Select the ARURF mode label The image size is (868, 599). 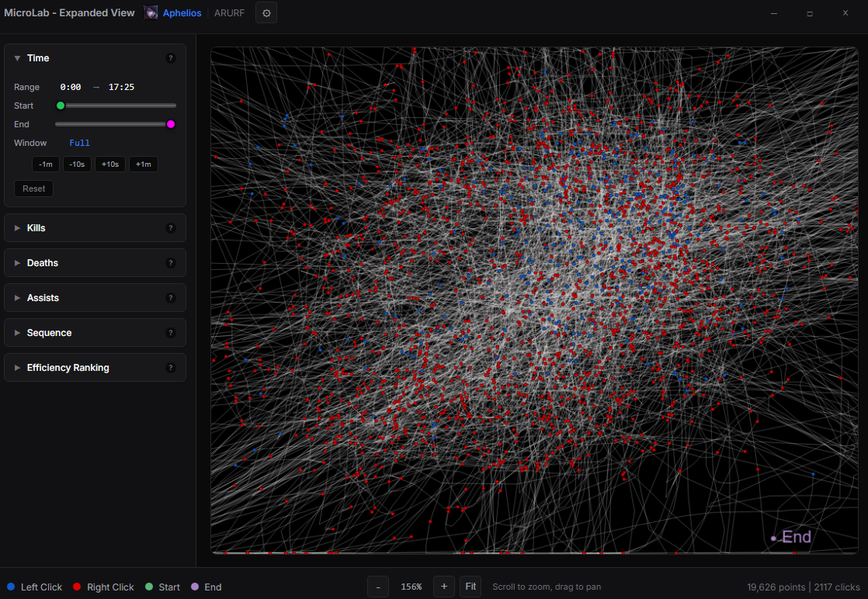[229, 13]
